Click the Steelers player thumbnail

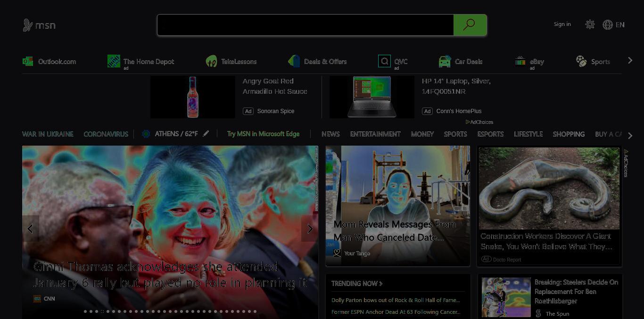[x=506, y=297]
